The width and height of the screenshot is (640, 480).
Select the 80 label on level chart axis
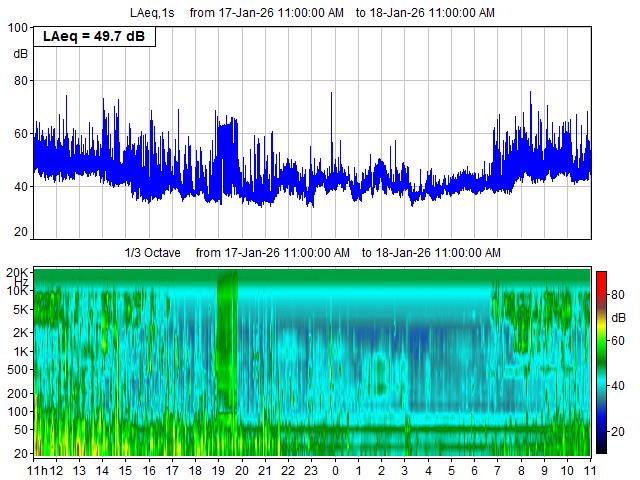tap(20, 81)
